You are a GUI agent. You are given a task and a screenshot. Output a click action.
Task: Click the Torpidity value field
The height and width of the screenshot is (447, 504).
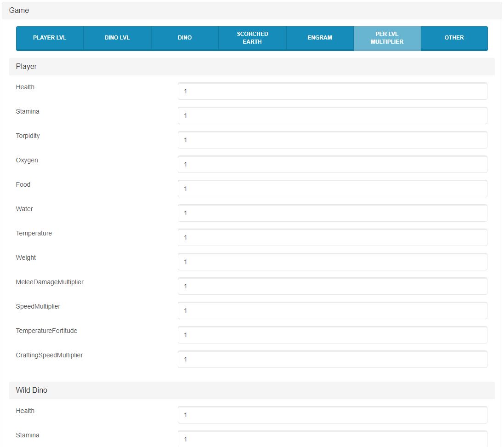(332, 140)
